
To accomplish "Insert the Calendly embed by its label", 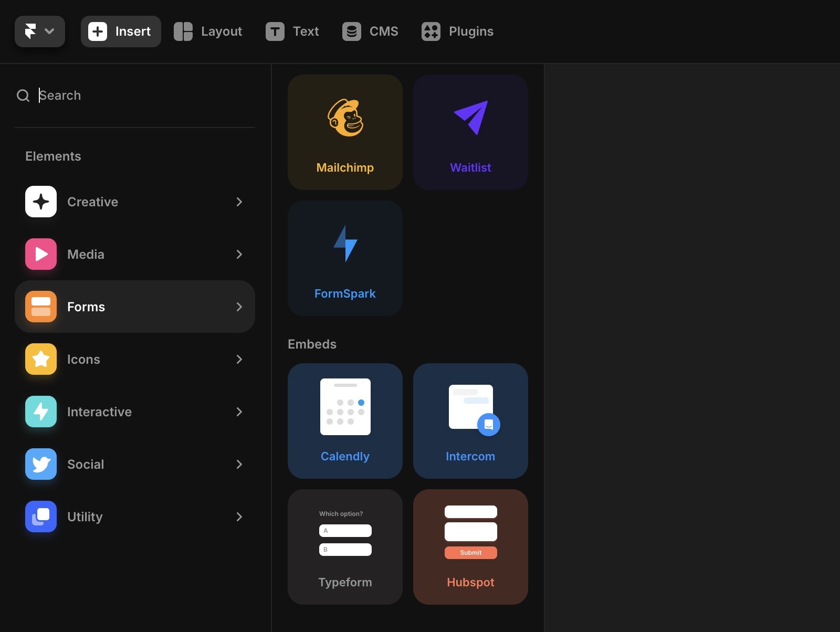I will click(345, 456).
